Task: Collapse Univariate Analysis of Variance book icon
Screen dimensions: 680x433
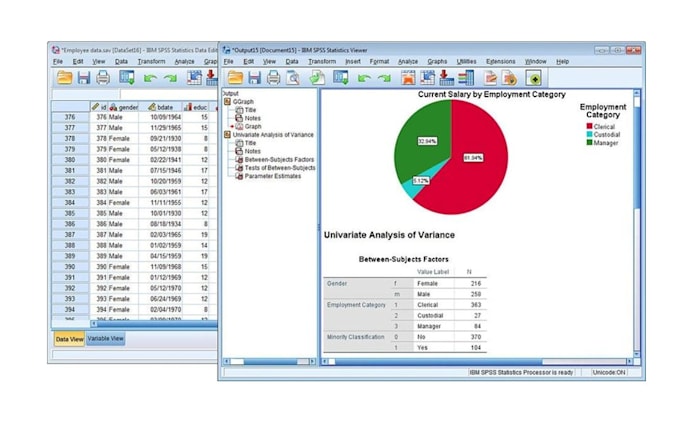Action: coord(227,135)
